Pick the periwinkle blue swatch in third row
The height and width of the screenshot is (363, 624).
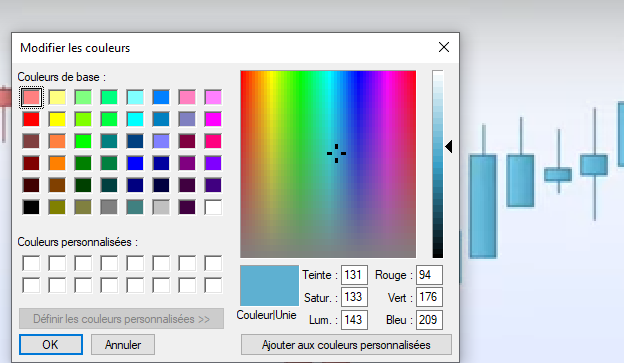point(161,141)
